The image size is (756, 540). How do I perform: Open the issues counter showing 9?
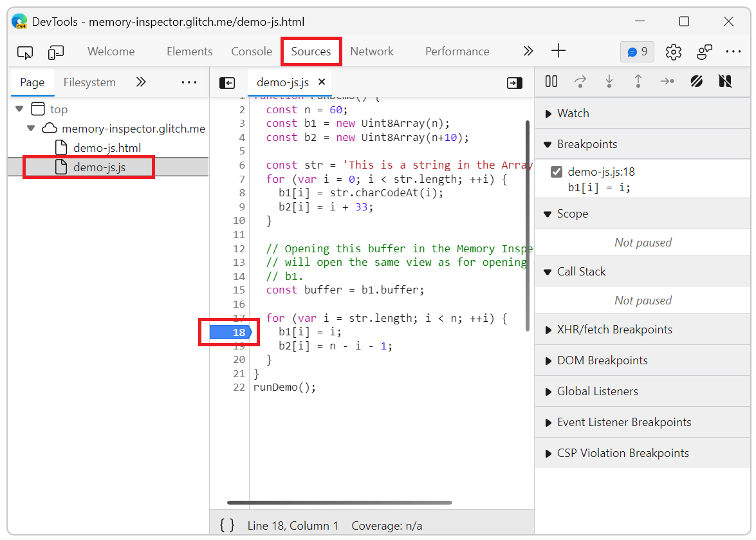[x=637, y=51]
